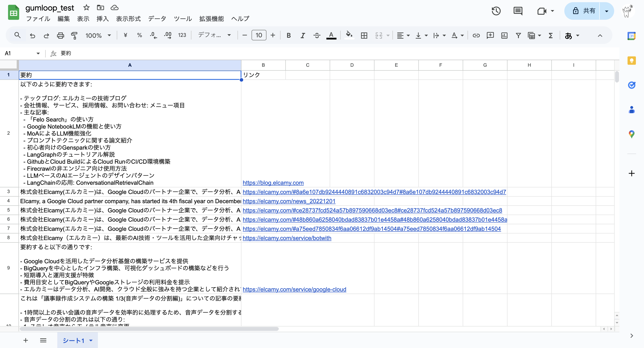The image size is (644, 348).
Task: Open the シート1 sheet tab
Action: pyautogui.click(x=74, y=340)
